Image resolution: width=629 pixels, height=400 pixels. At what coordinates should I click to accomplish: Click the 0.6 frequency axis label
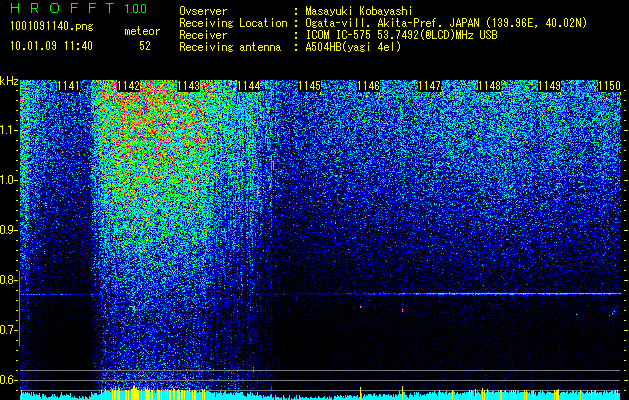point(8,380)
